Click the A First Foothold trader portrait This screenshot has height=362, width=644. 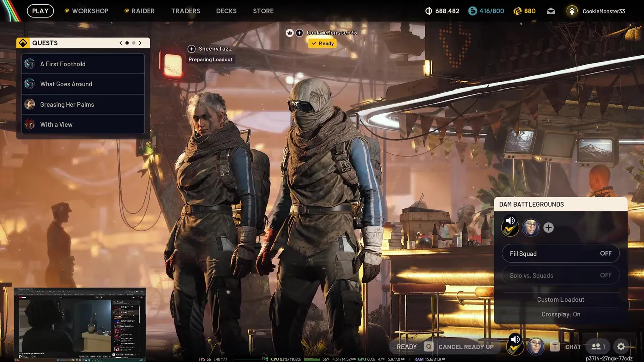(30, 64)
